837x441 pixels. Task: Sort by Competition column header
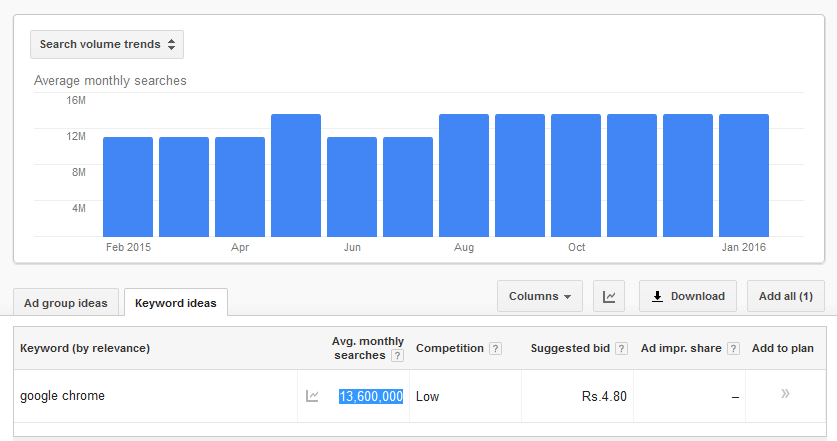click(x=449, y=348)
